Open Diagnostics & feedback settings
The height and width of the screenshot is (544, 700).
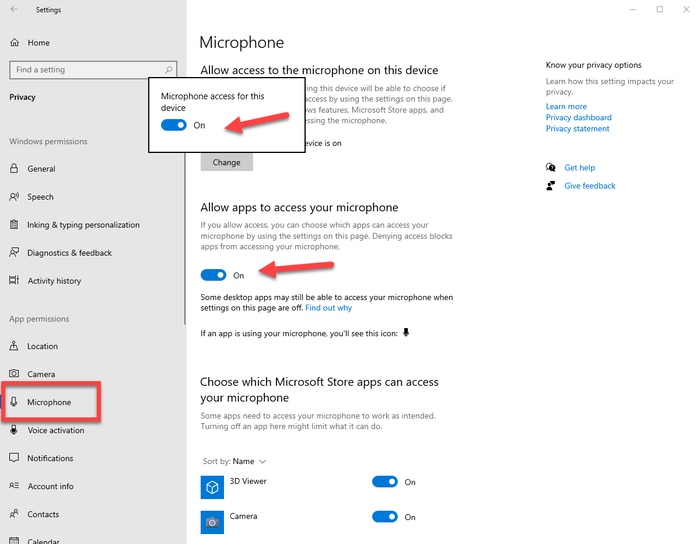[x=69, y=253]
